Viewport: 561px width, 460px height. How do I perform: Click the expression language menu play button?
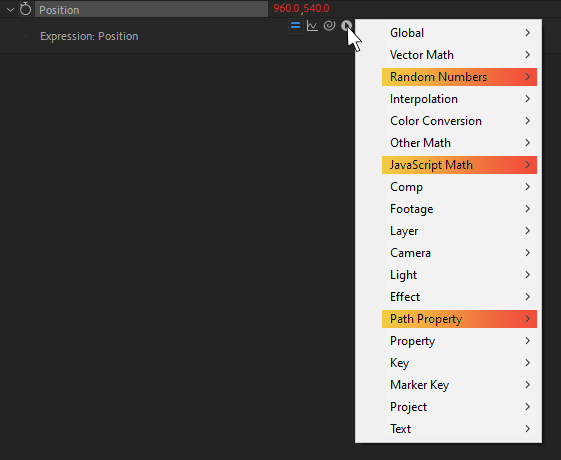346,26
